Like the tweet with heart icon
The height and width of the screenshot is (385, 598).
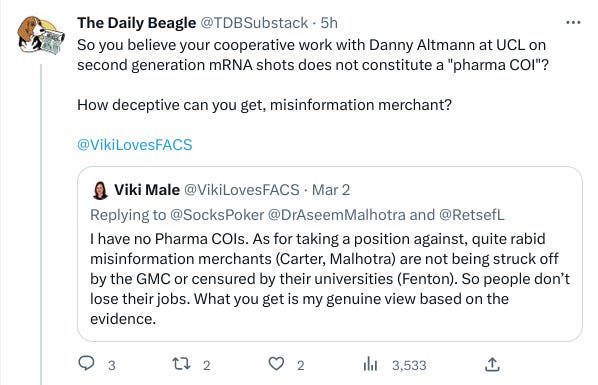click(276, 364)
